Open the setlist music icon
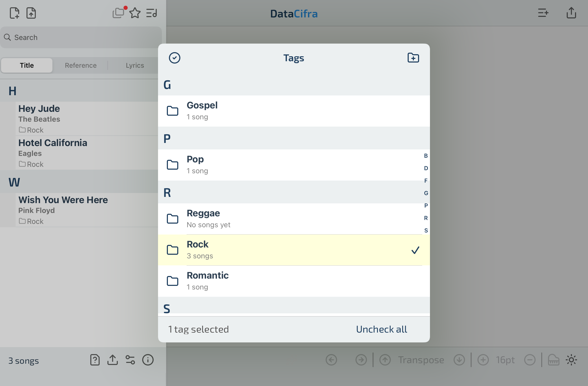This screenshot has width=588, height=386. [152, 13]
